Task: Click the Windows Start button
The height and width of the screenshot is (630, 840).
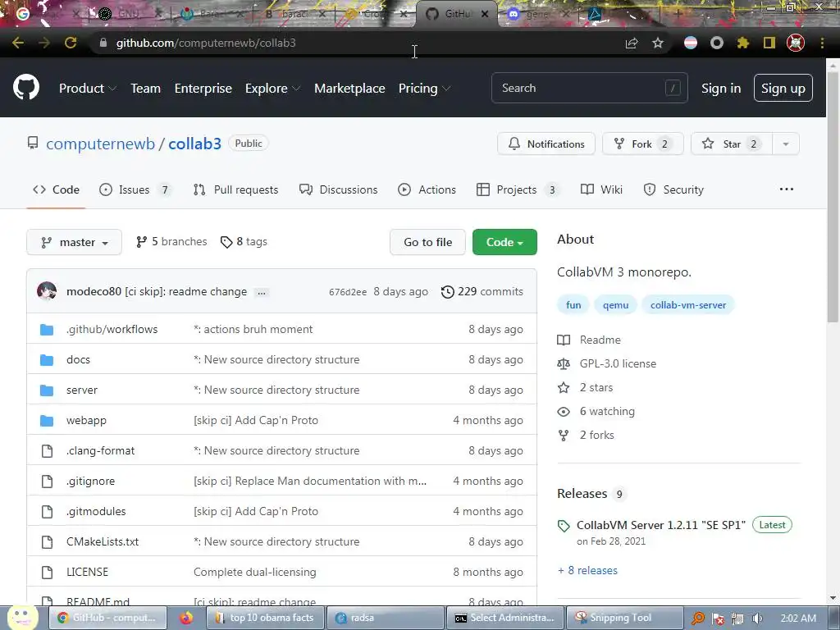Action: point(22,617)
